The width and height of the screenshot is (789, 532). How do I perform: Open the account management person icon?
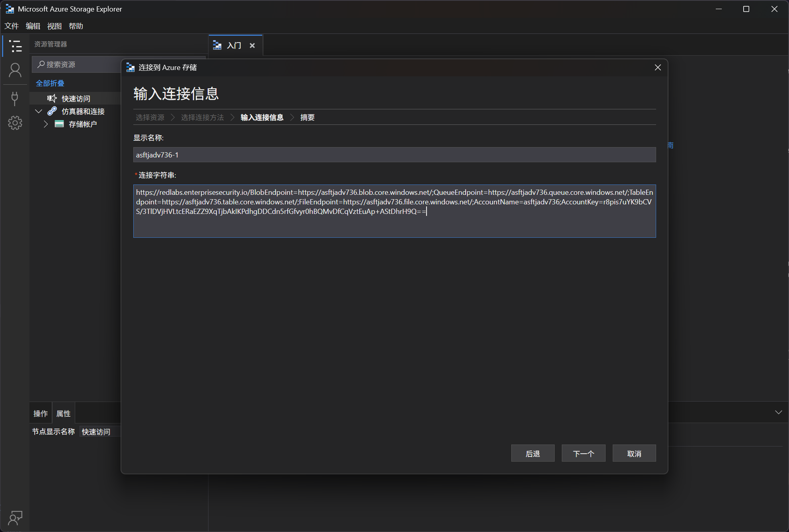coord(15,71)
